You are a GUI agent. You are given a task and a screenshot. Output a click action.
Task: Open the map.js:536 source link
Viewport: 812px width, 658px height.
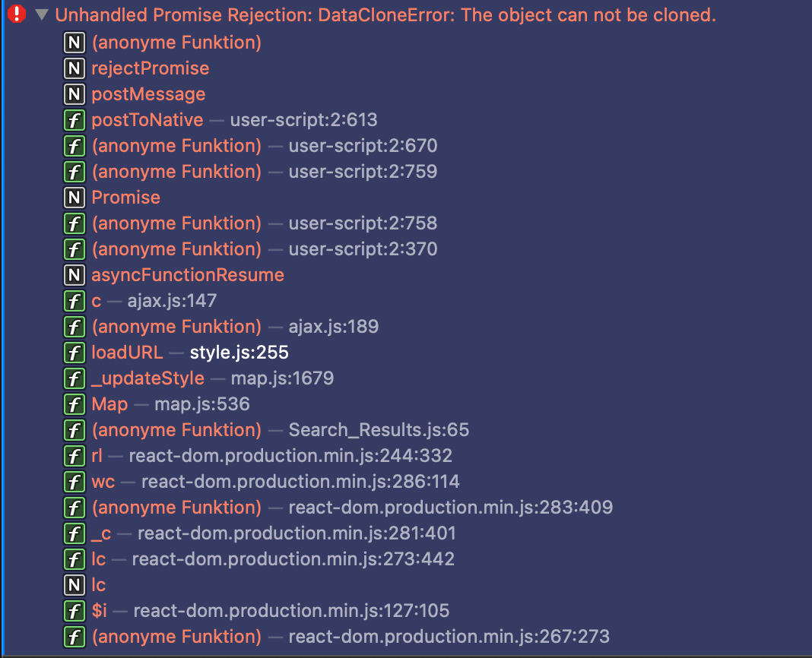point(202,404)
